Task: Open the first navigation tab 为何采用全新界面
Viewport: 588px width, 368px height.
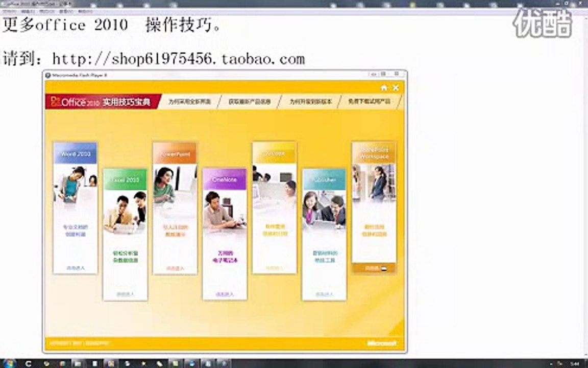Action: (x=189, y=102)
